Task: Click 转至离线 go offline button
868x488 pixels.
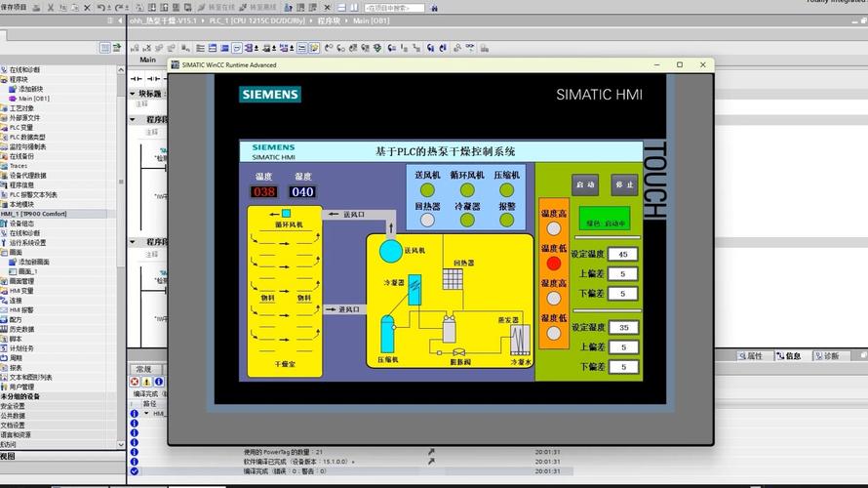Action: click(x=258, y=8)
